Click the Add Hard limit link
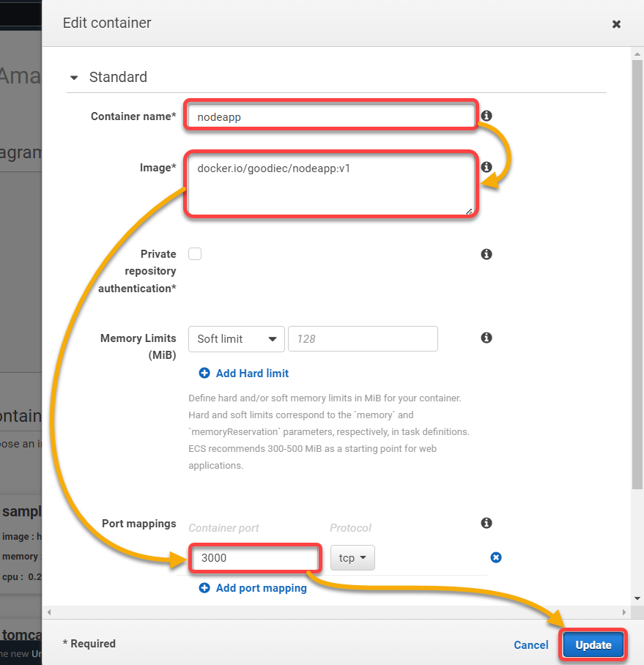Viewport: 644px width, 665px height. 252,374
